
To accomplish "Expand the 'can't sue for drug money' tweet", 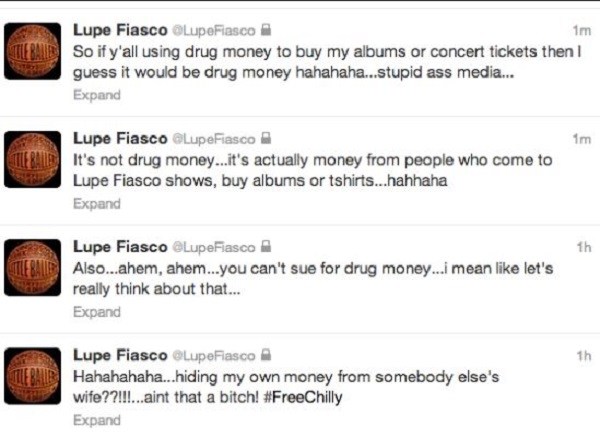I will click(97, 312).
